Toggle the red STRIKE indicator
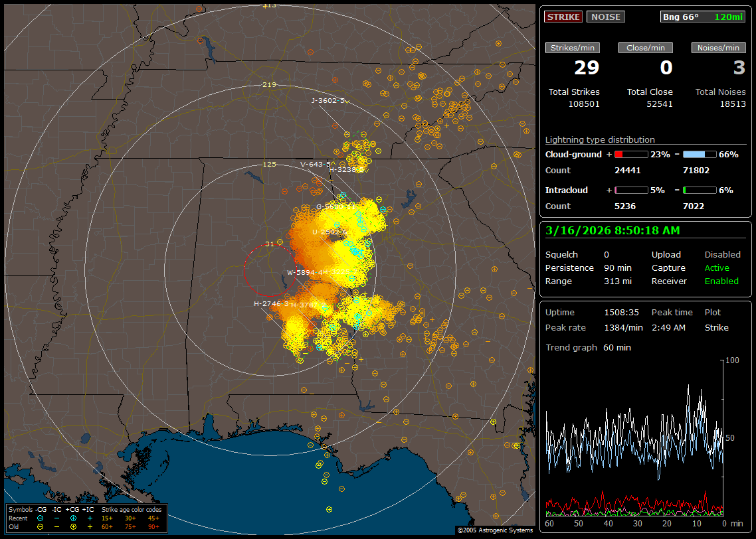 (x=563, y=17)
